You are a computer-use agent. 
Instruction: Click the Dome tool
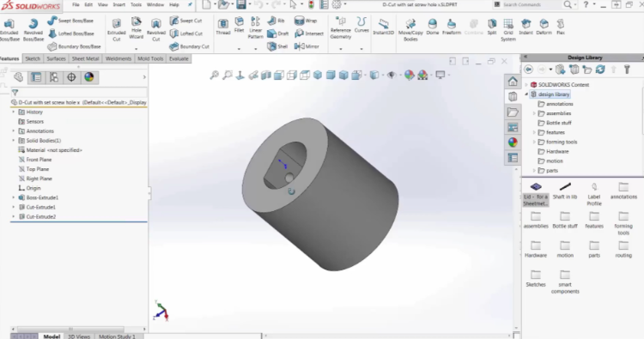tap(433, 27)
